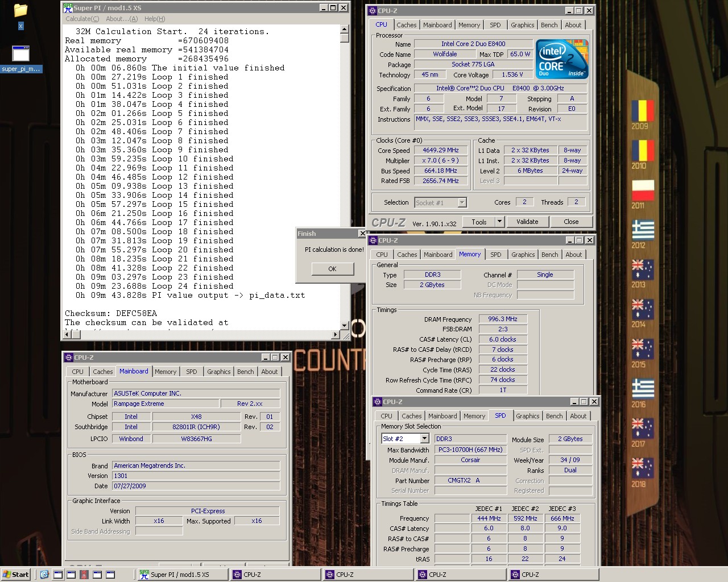This screenshot has height=582, width=728.
Task: Click the Tools button in CPU-Z
Action: (x=479, y=222)
